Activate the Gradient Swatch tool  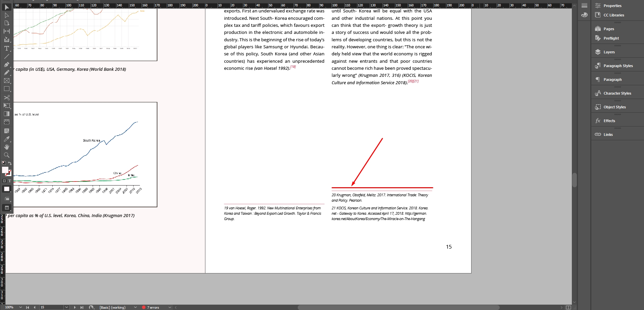click(7, 114)
